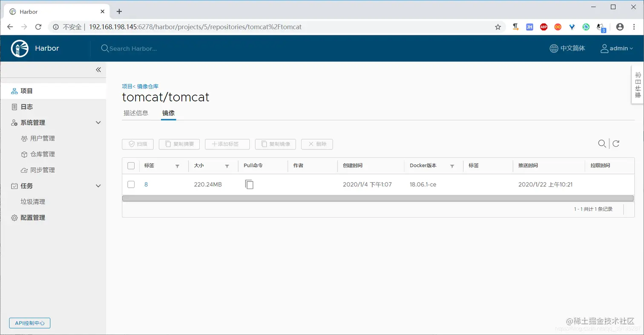Click the 18.06.1-ce version cell
This screenshot has width=644, height=335.
(x=423, y=185)
